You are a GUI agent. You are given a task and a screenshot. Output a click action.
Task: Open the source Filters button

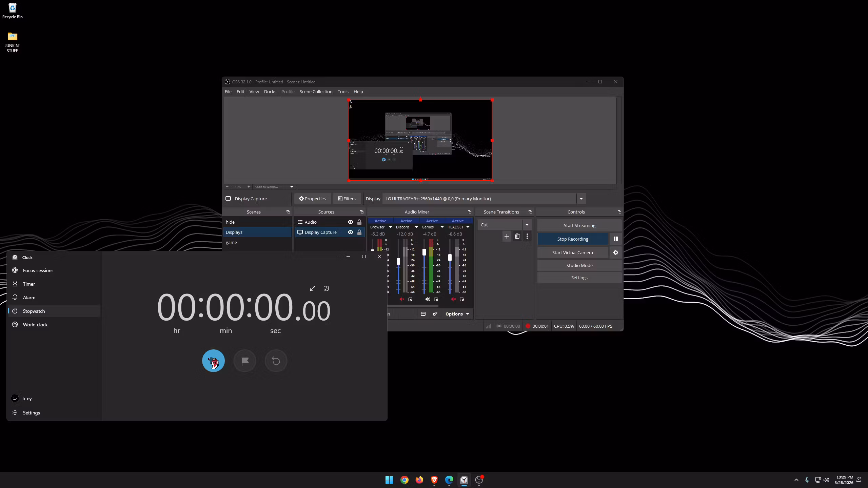pos(347,199)
